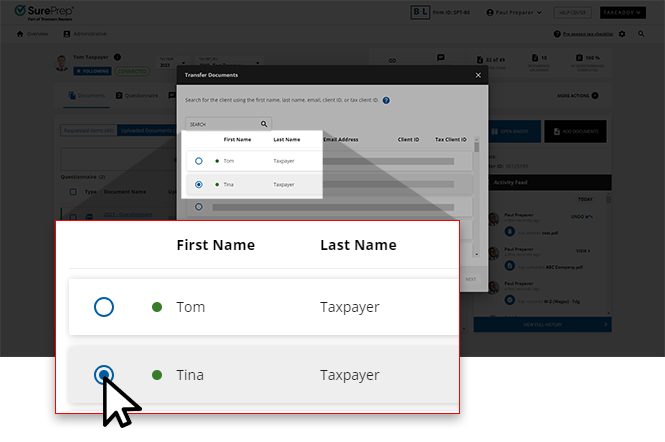
Task: Click View on the ABC Company.pdf activity
Action: (x=583, y=251)
